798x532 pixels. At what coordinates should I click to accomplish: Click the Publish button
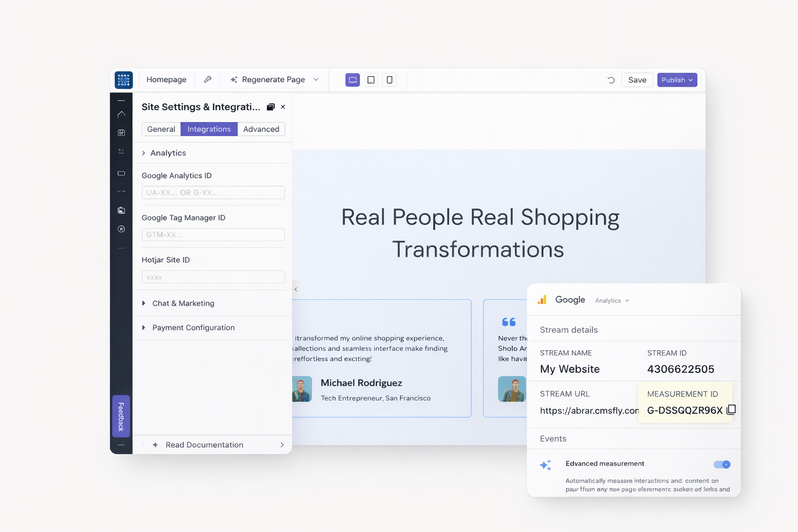coord(676,80)
